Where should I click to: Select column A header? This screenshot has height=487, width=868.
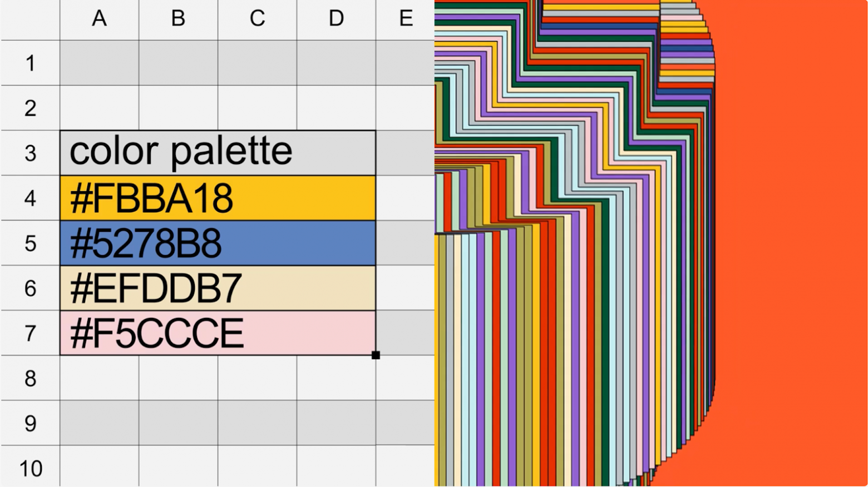coord(99,19)
